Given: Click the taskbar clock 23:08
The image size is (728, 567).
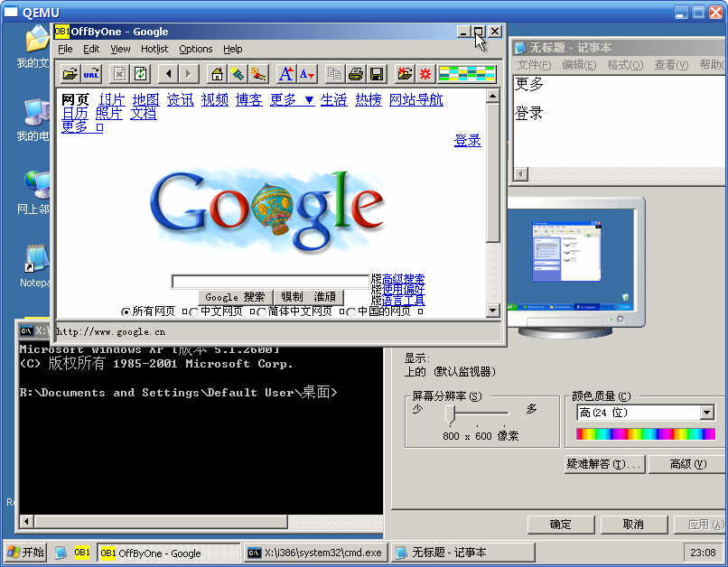Looking at the screenshot, I should pyautogui.click(x=703, y=553).
